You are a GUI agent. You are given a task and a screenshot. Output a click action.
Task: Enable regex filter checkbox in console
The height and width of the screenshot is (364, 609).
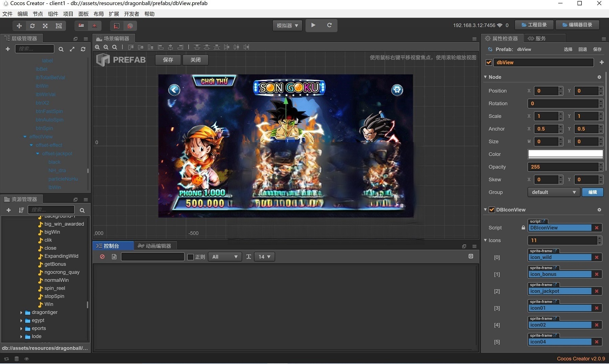click(190, 257)
